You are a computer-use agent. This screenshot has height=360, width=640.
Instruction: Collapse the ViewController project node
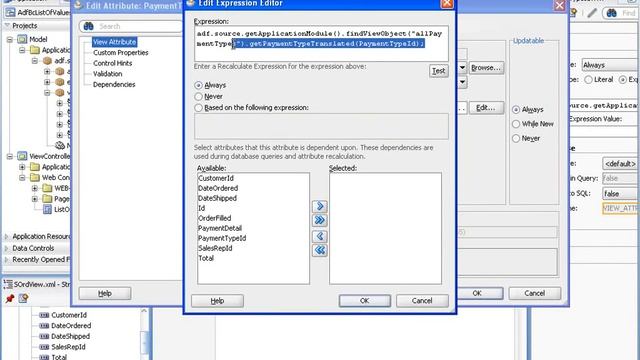pos(10,156)
